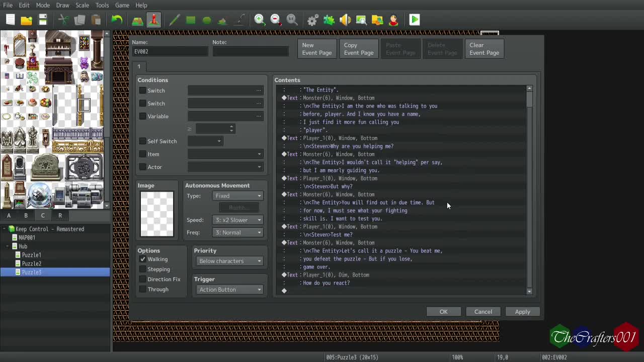This screenshot has height=362, width=644.
Task: Select the Puzzle2 map in the tree
Action: [31, 263]
